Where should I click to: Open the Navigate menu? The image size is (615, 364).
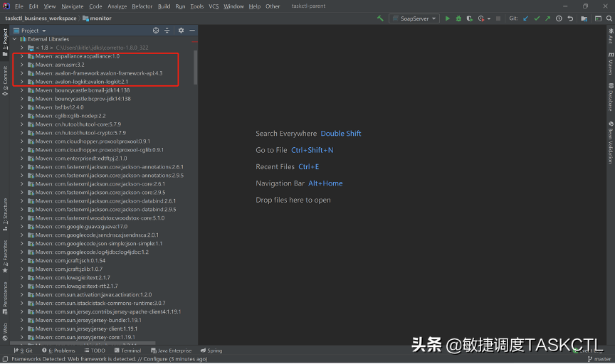tap(72, 6)
